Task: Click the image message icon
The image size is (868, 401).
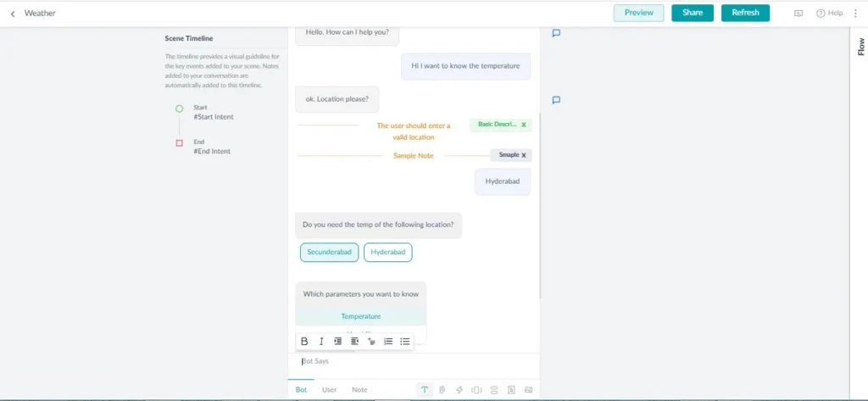Action: (x=529, y=389)
